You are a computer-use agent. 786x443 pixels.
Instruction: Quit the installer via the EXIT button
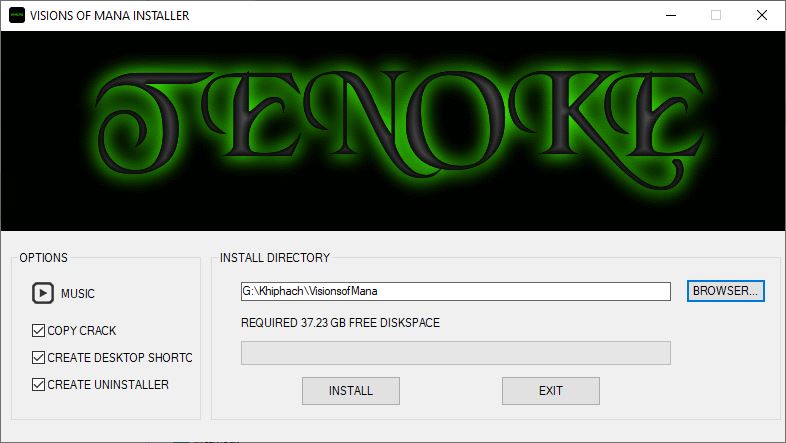551,391
